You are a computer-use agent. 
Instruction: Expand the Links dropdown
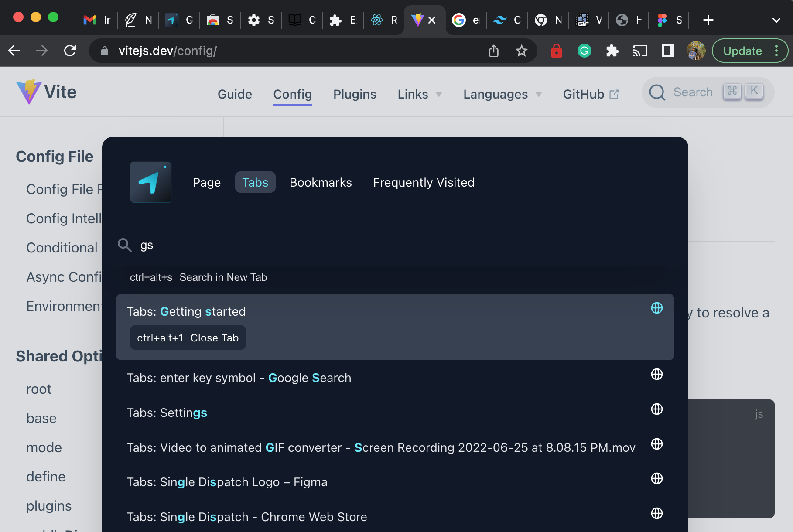[420, 94]
